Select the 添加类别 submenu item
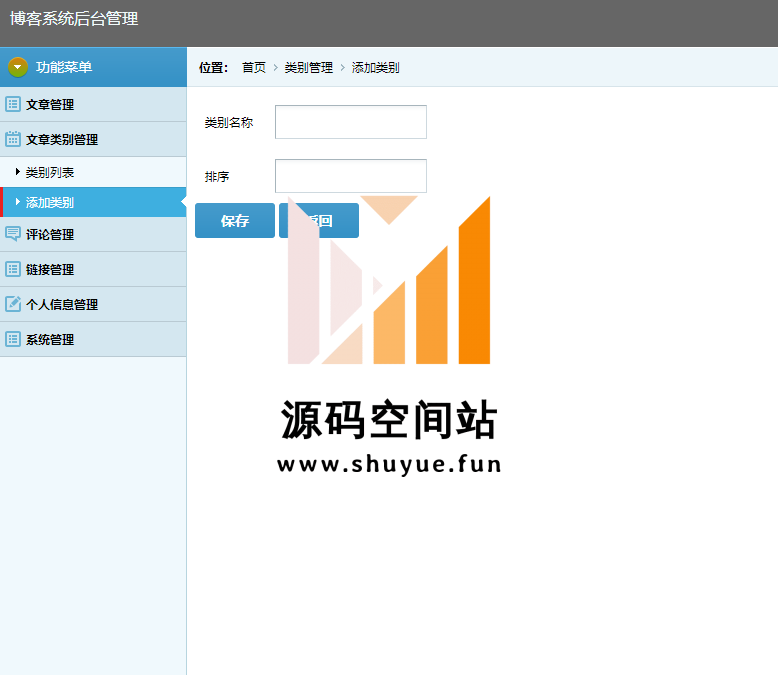Image resolution: width=778 pixels, height=675 pixels. click(93, 202)
